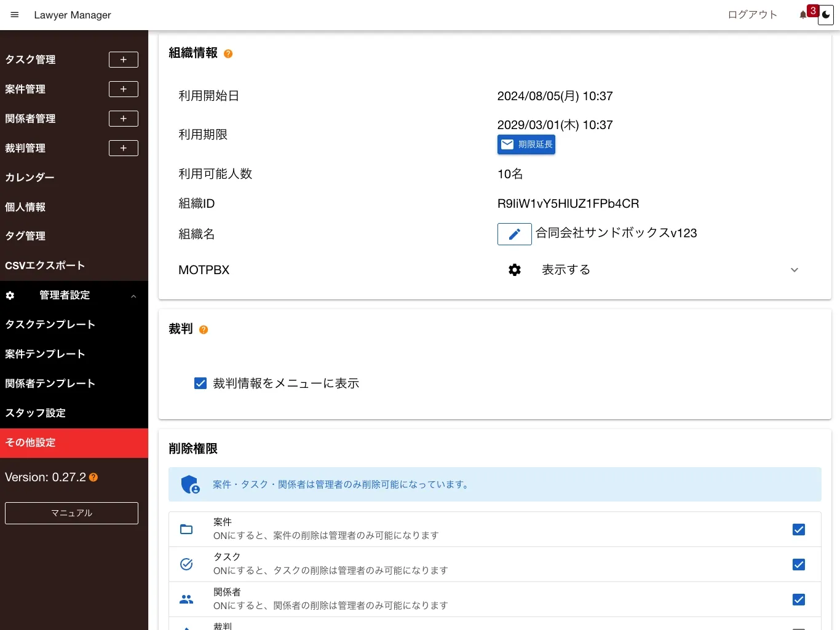The height and width of the screenshot is (630, 840).
Task: Toggle the タスク delete restriction checkbox
Action: point(799,565)
